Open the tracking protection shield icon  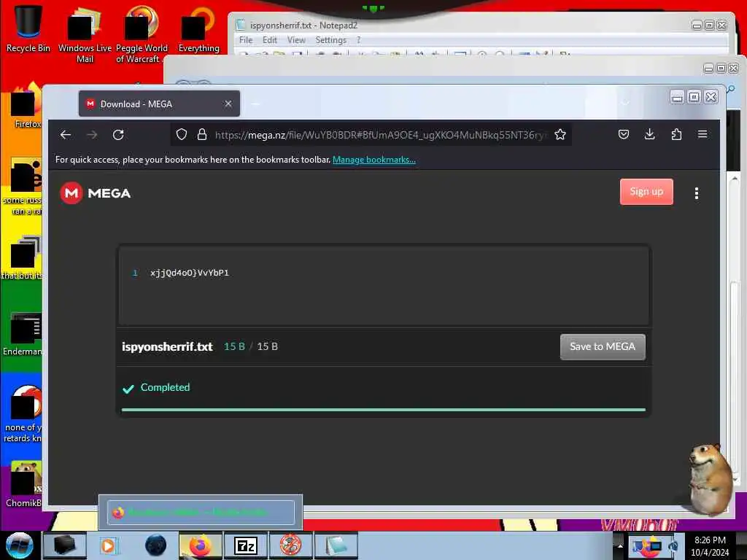(x=182, y=135)
